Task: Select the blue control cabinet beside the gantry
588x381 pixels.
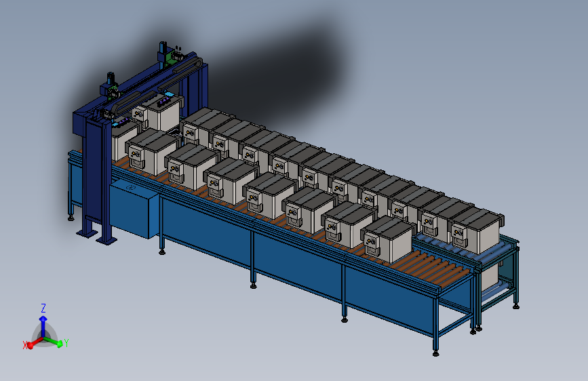Action: point(135,209)
